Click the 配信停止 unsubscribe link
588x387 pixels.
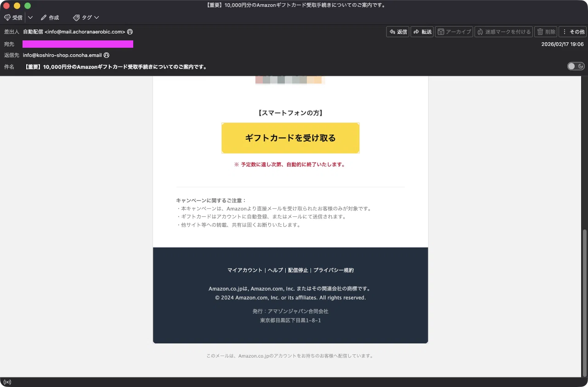[298, 270]
